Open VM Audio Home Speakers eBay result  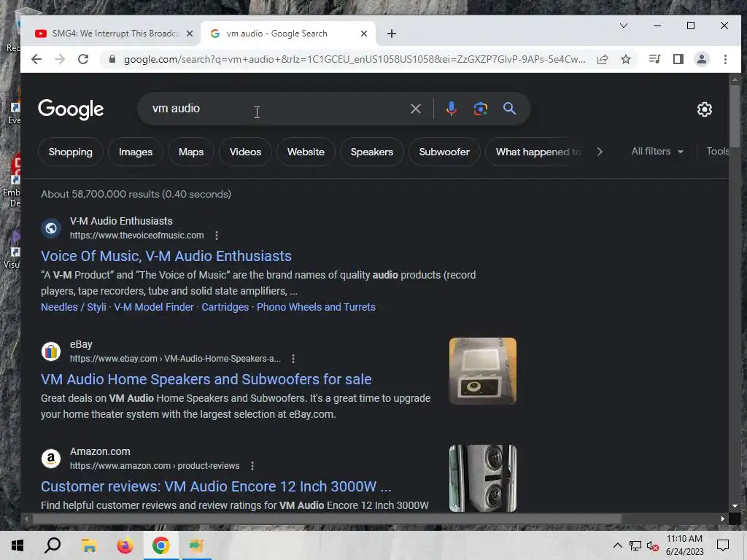(x=206, y=379)
